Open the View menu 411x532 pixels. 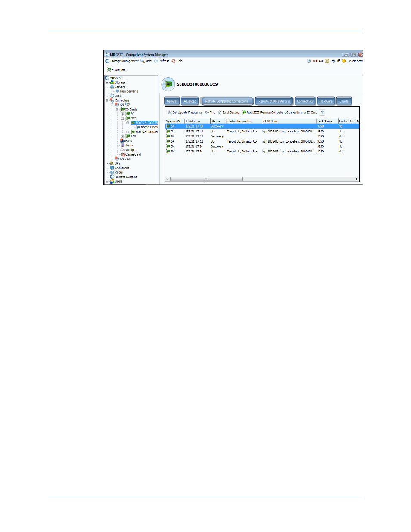coord(146,61)
